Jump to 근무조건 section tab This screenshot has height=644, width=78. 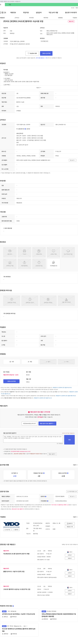point(17,18)
